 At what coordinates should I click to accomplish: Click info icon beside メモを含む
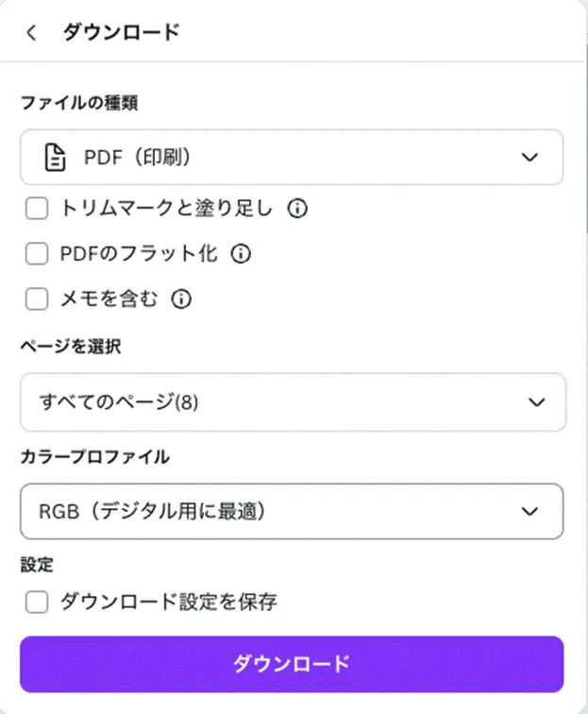point(181,299)
